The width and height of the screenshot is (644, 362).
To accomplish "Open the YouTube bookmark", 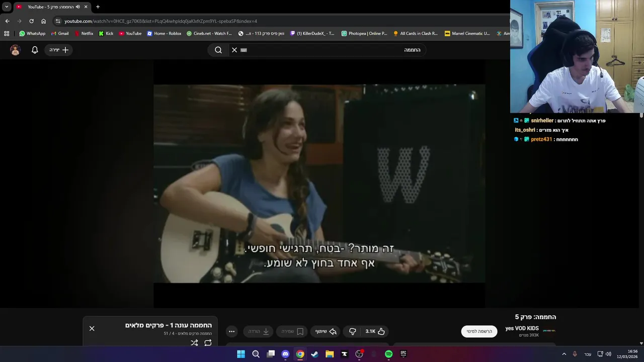I will [130, 34].
